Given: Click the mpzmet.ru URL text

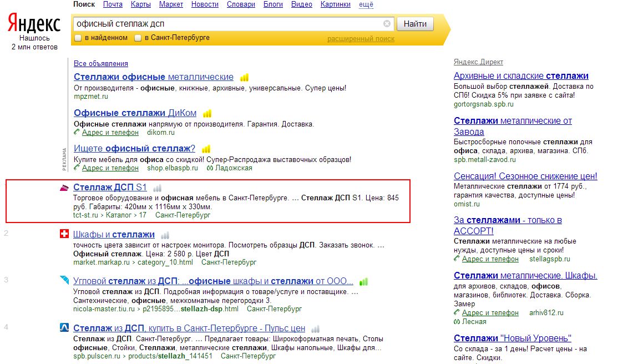Looking at the screenshot, I should pos(91,97).
